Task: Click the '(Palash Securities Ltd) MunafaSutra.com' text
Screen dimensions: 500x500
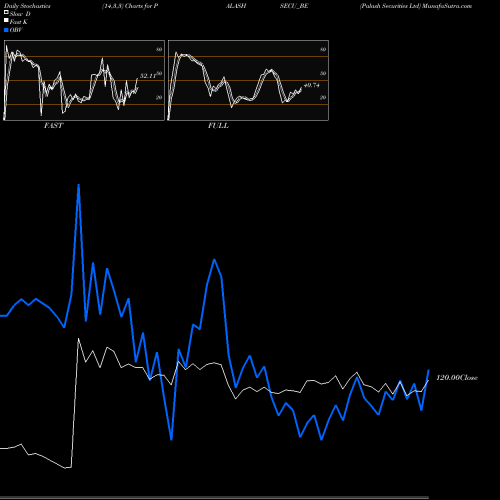Action: click(416, 6)
